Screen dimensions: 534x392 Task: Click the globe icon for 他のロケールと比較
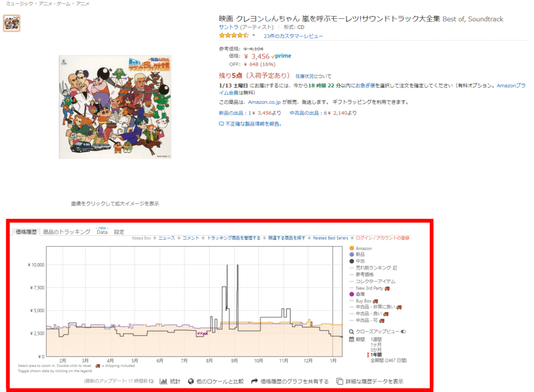[x=190, y=381]
